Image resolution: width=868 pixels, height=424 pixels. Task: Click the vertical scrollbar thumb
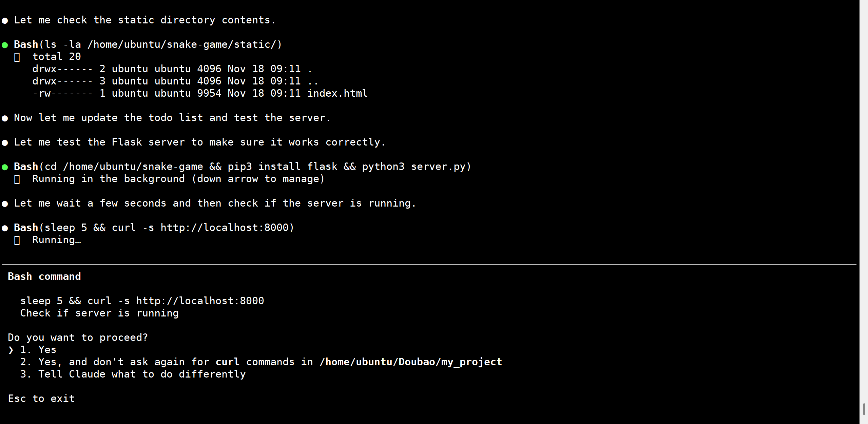(864, 409)
